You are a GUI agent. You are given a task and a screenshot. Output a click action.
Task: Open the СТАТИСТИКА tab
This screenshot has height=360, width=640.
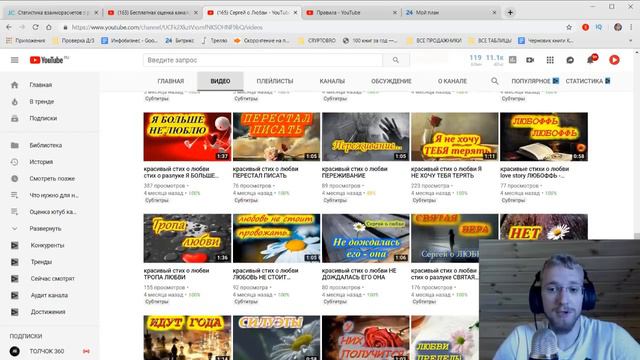point(588,81)
